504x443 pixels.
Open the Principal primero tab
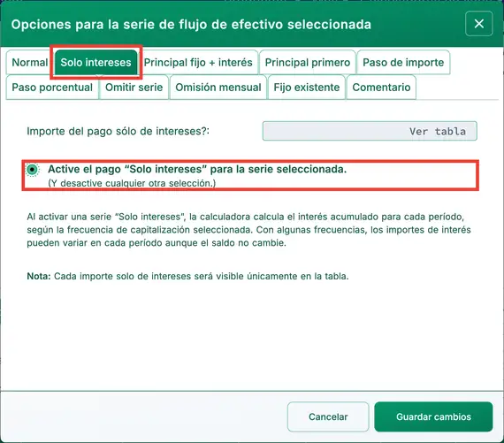pos(308,63)
